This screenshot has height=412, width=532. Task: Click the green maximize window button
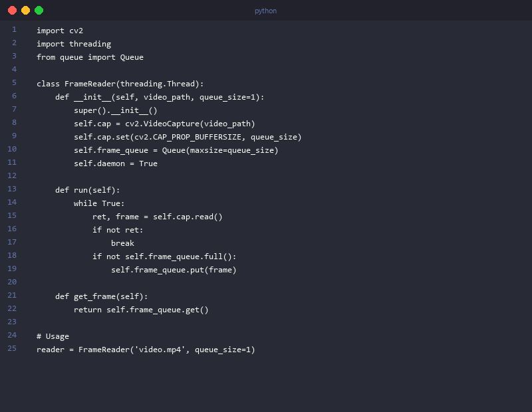point(39,11)
